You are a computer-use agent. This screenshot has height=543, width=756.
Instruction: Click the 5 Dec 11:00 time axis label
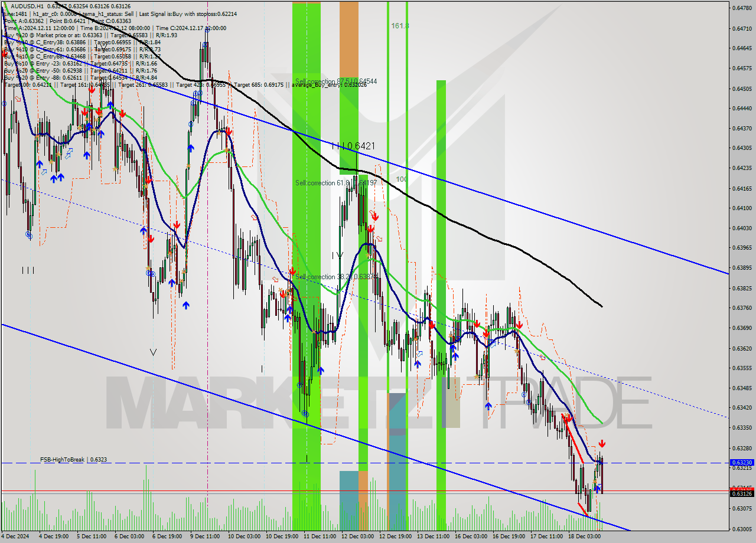pyautogui.click(x=91, y=537)
